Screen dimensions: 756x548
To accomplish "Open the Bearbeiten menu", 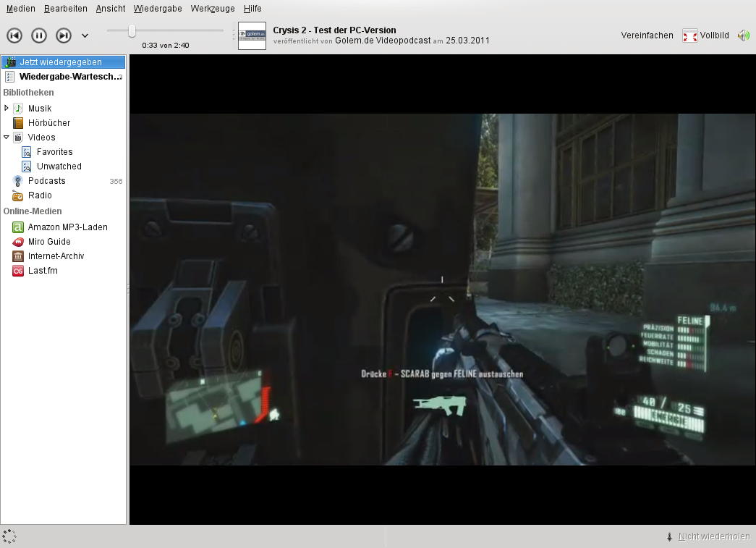I will coord(66,8).
